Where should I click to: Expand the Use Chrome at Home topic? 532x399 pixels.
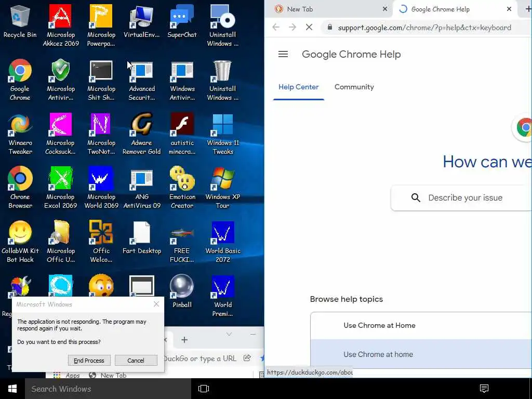pos(421,325)
